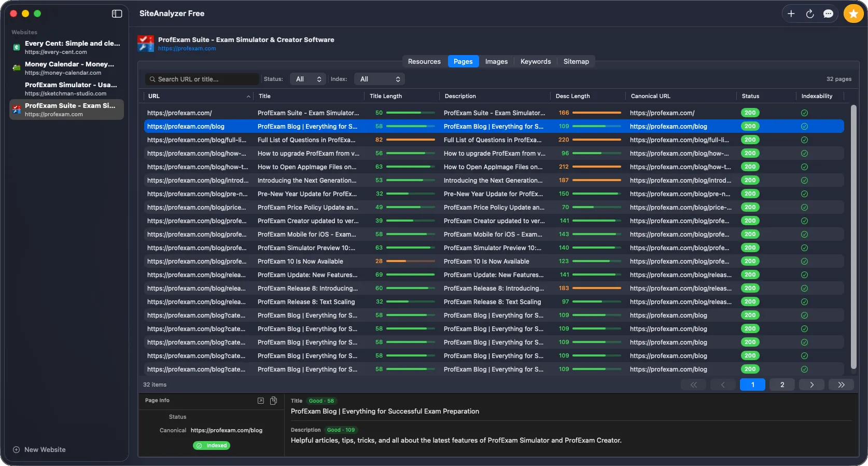Click 'ProfExam Simulator Preview 10:...' title cell

(x=306, y=248)
